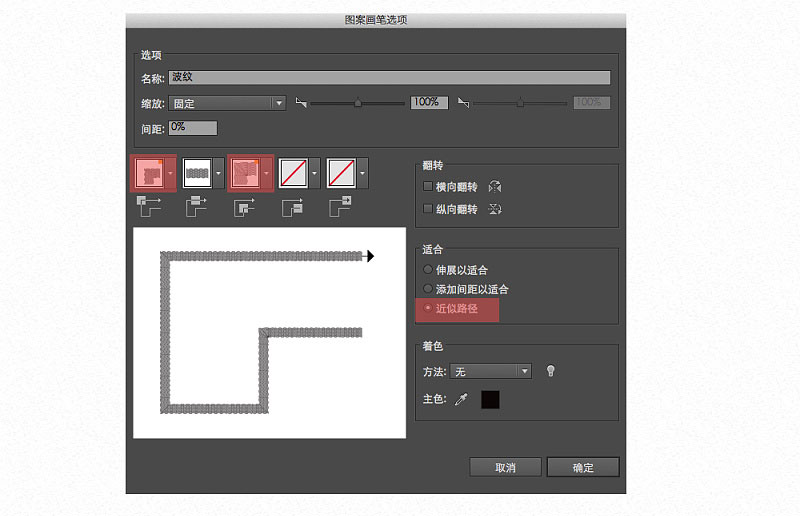Screen dimensions: 800x516
Task: Click the 名称 field containing 波纹
Action: pyautogui.click(x=389, y=78)
